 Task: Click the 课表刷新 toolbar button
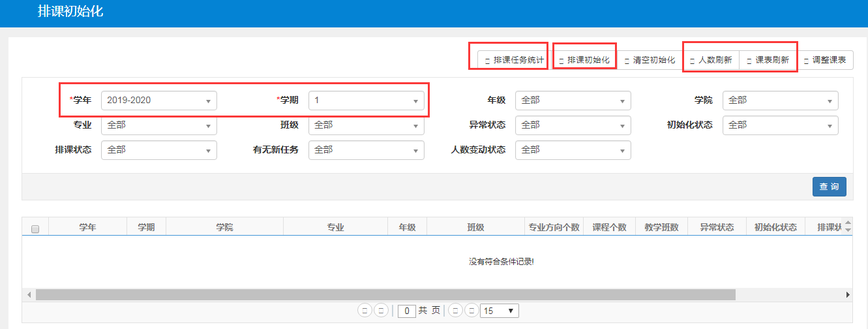tap(768, 60)
